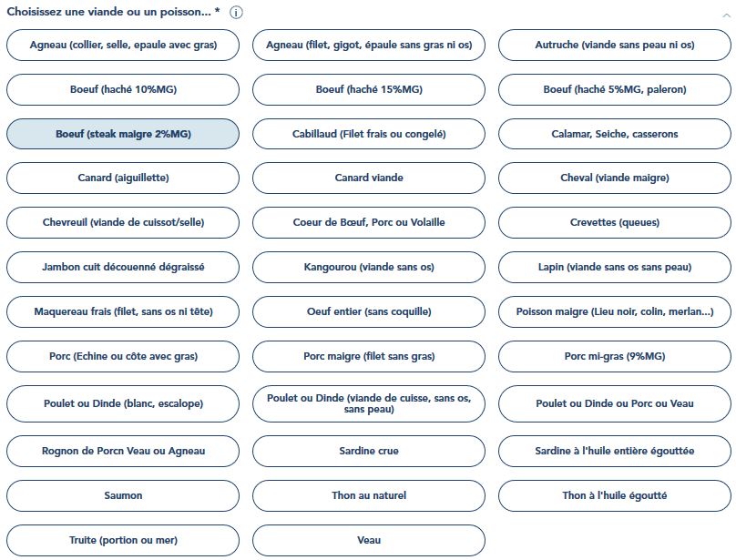The height and width of the screenshot is (560, 736).
Task: Choose Truite (portion ou mer)
Action: click(123, 540)
